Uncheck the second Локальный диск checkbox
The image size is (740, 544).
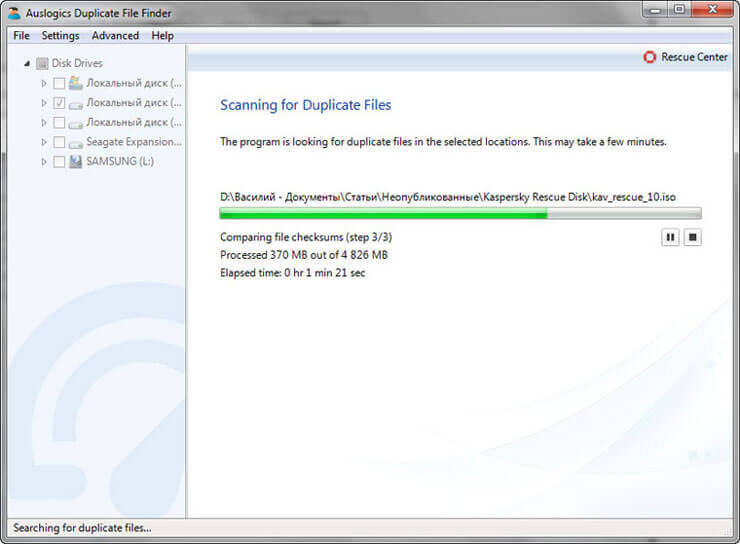click(59, 103)
